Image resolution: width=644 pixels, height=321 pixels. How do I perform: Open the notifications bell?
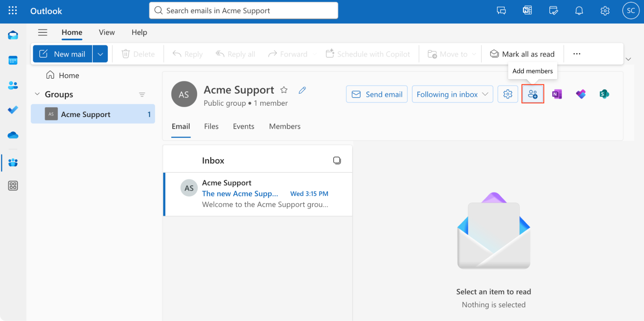pos(579,11)
